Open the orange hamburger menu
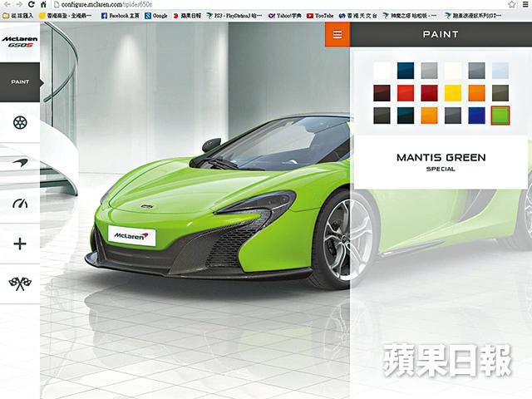Viewport: 532px width, 399px height. click(x=337, y=34)
